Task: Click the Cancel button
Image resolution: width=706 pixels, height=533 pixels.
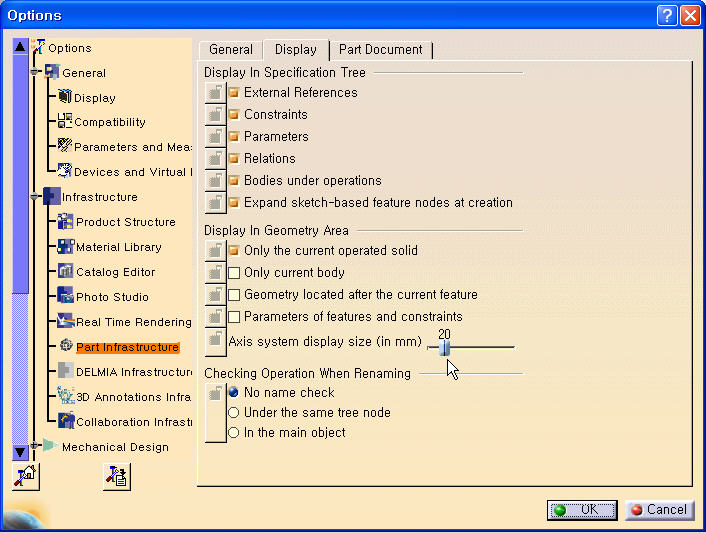Action: point(658,510)
